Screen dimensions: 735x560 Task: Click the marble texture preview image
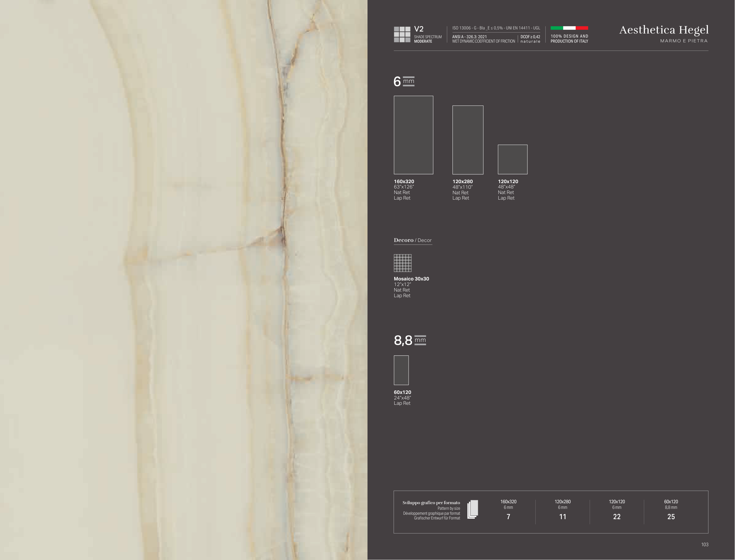click(x=183, y=280)
